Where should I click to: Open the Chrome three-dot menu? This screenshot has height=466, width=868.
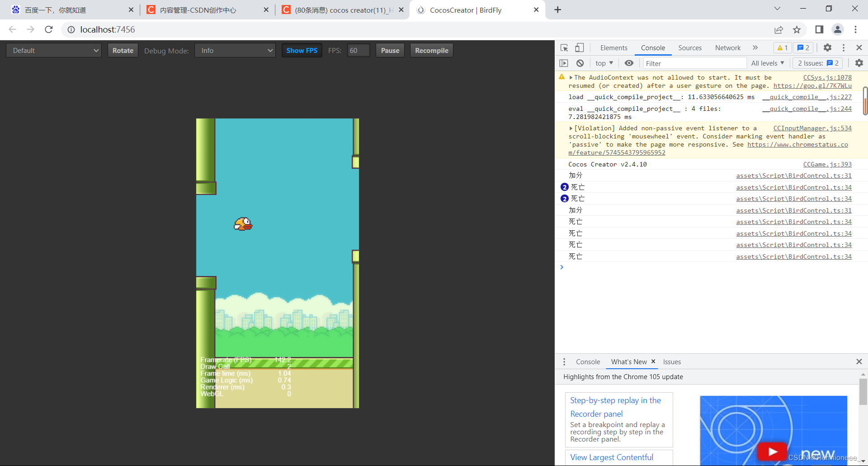click(855, 29)
